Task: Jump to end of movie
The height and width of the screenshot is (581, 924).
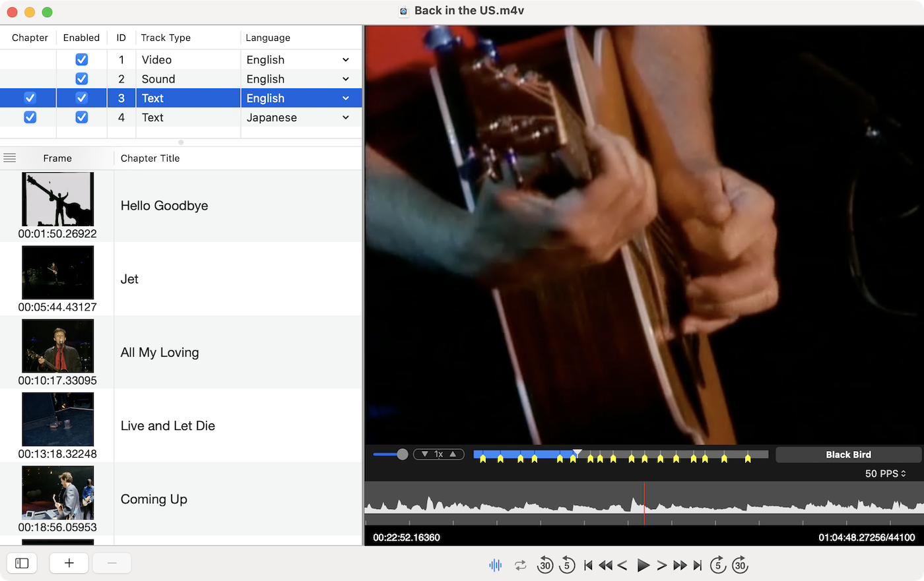Action: [697, 565]
